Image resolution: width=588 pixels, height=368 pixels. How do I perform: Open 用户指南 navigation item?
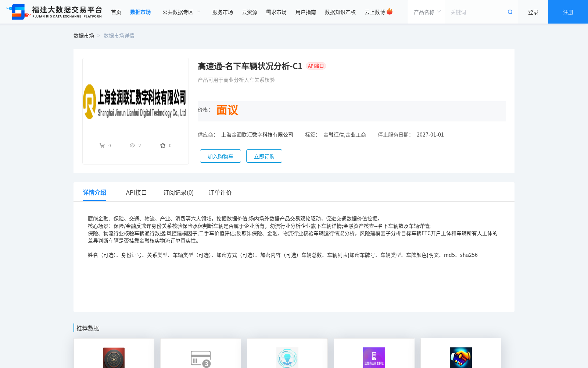[306, 12]
